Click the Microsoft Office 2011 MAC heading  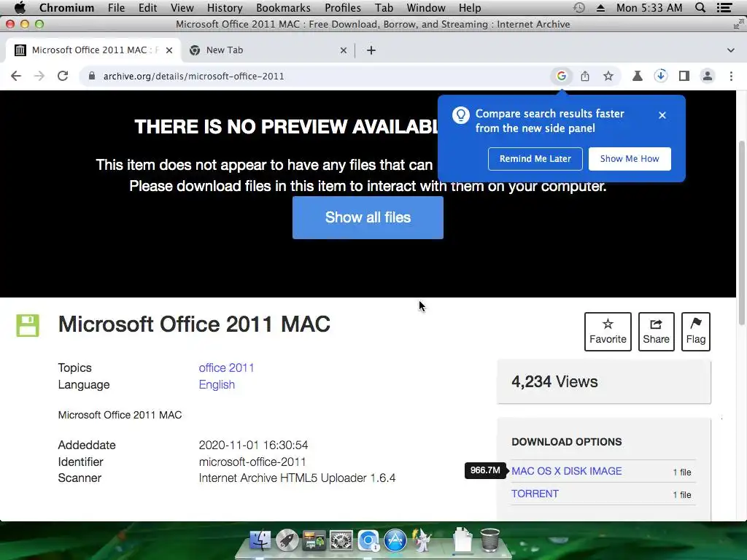click(194, 324)
